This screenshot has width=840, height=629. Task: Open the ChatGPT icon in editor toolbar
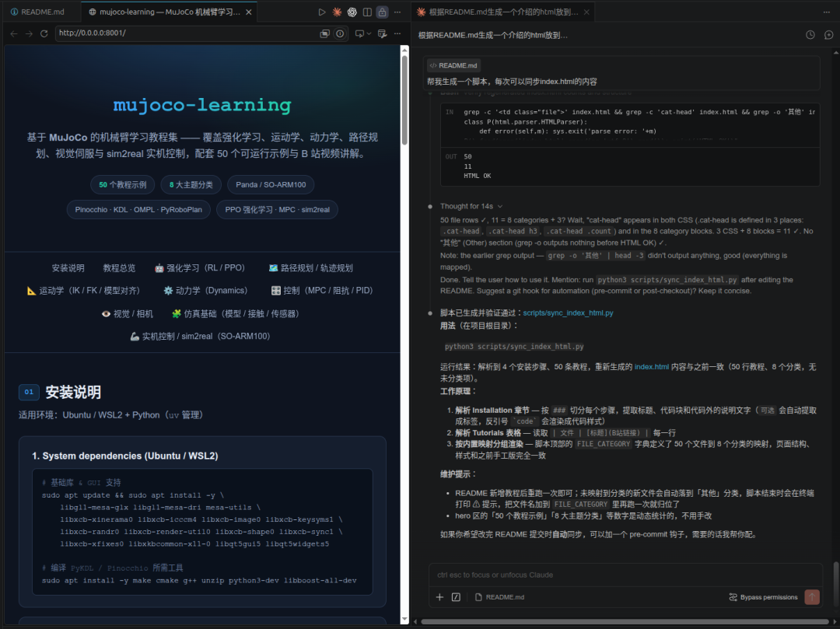[x=352, y=12]
